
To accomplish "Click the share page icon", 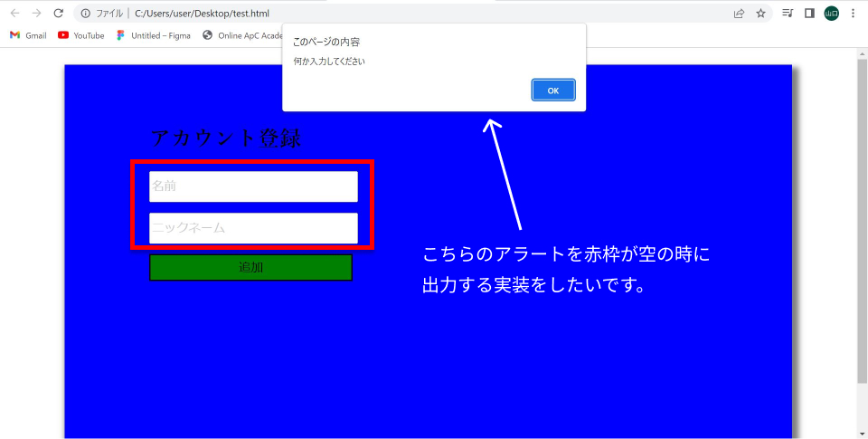I will [x=739, y=14].
